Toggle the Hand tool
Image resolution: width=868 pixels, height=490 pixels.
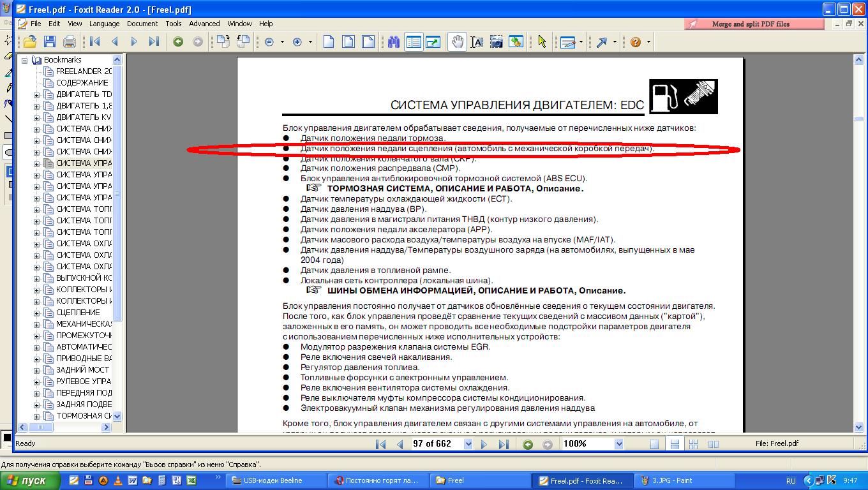457,42
